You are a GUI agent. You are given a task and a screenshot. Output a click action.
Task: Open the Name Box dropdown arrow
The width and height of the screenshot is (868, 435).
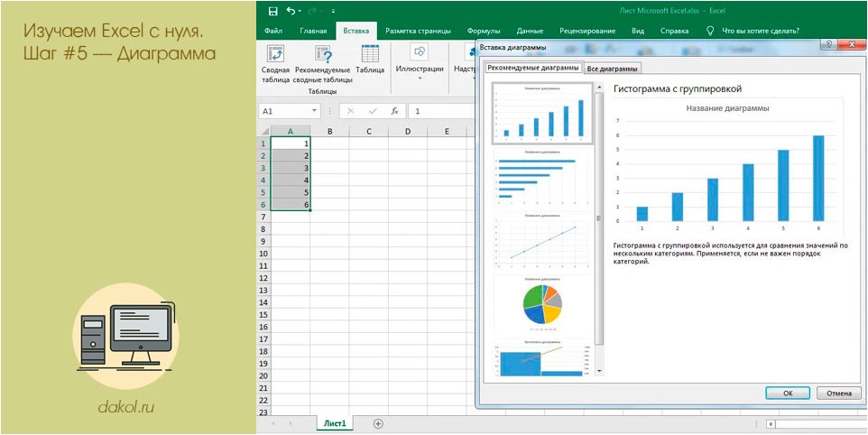click(x=315, y=111)
